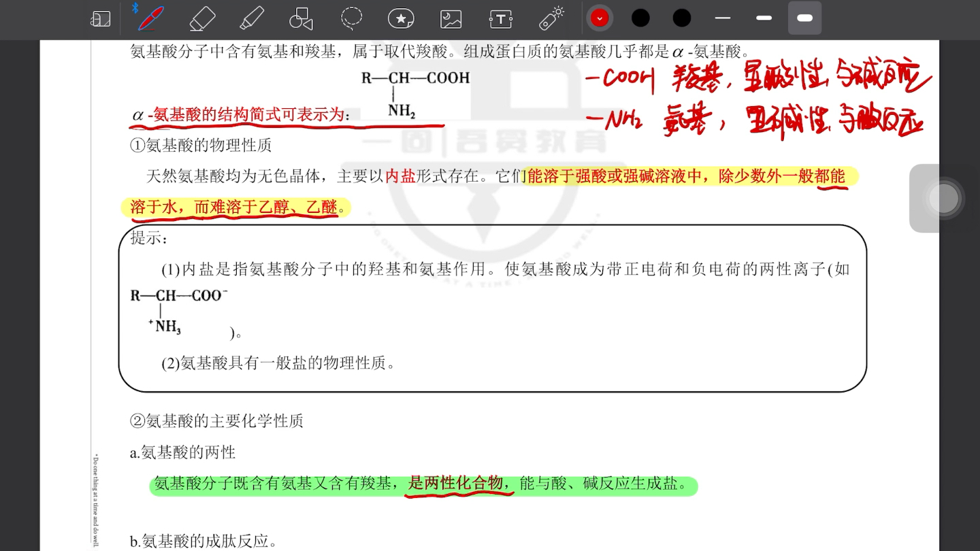Select the thin stroke width

point(723,18)
